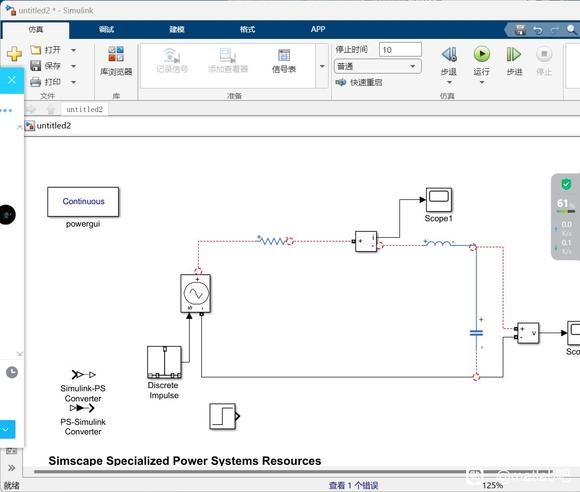The width and height of the screenshot is (580, 492).
Task: Close the blue side panel with X
Action: (12, 80)
